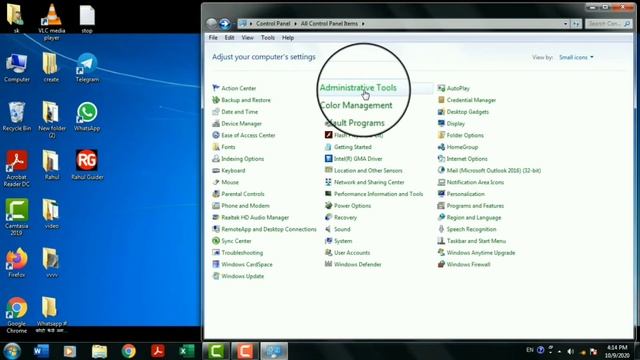This screenshot has width=640, height=360.
Task: Click the Fonts folder icon
Action: click(x=216, y=147)
